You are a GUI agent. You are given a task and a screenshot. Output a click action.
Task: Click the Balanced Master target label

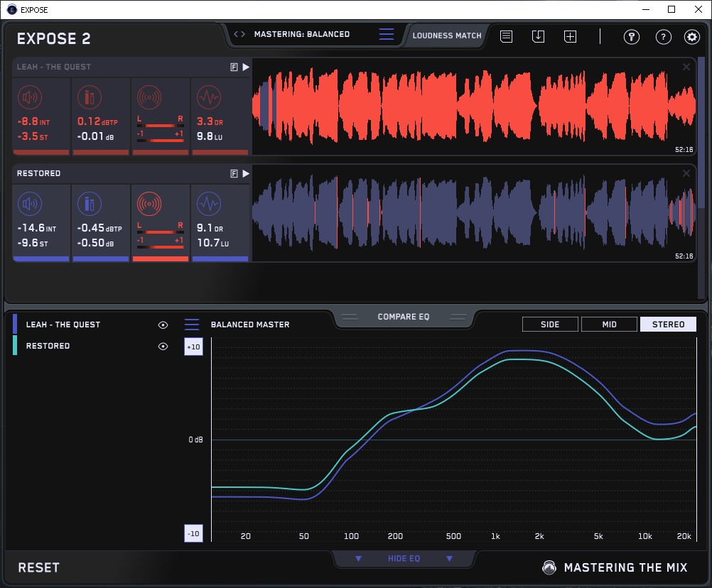click(249, 325)
